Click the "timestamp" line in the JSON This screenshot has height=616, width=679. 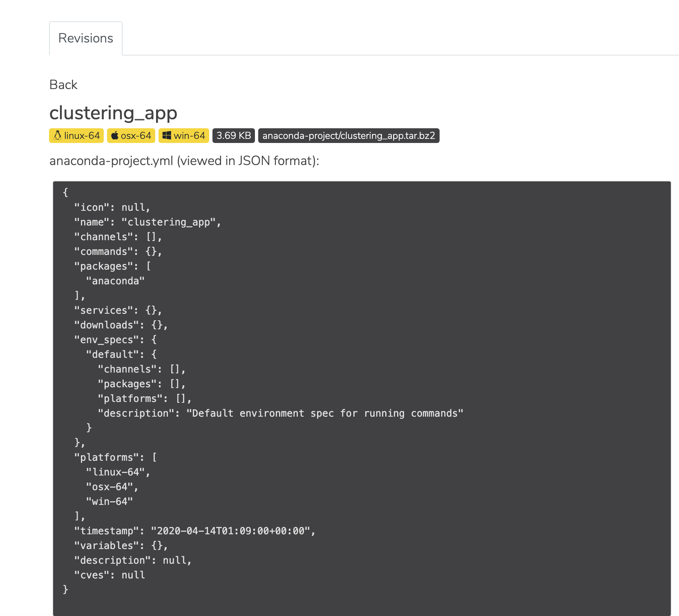(x=195, y=531)
